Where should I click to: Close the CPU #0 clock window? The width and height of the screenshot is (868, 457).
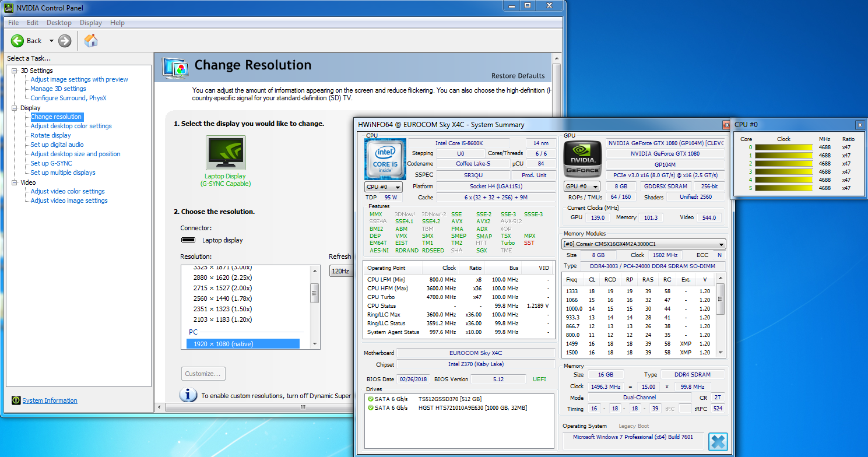point(860,125)
